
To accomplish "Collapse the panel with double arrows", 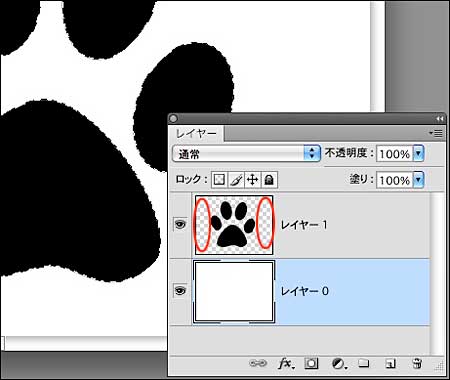I will 440,119.
